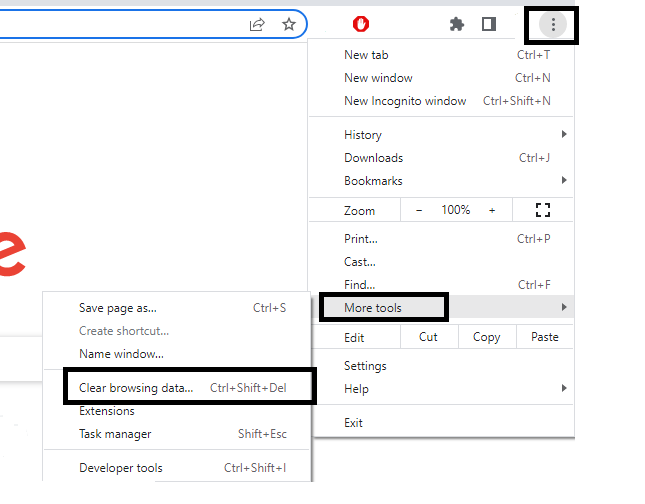
Task: Launch Task manager from submenu
Action: click(x=177, y=434)
